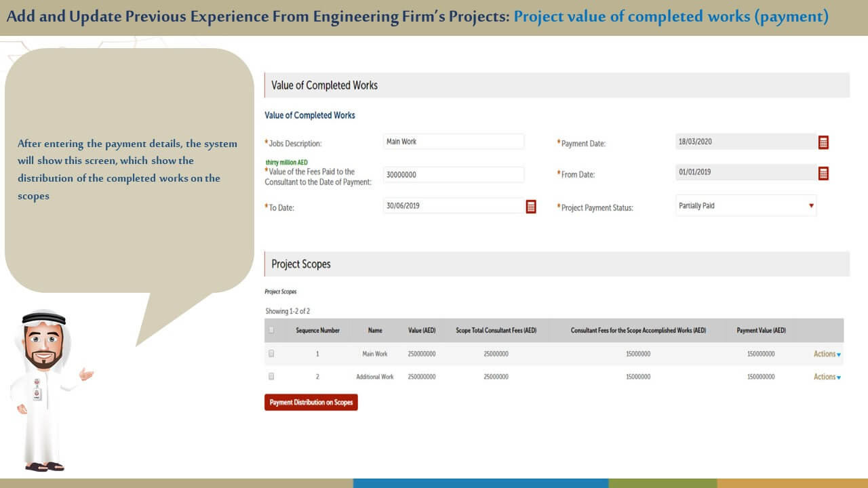Check the Additional Work row checkbox

tap(272, 376)
